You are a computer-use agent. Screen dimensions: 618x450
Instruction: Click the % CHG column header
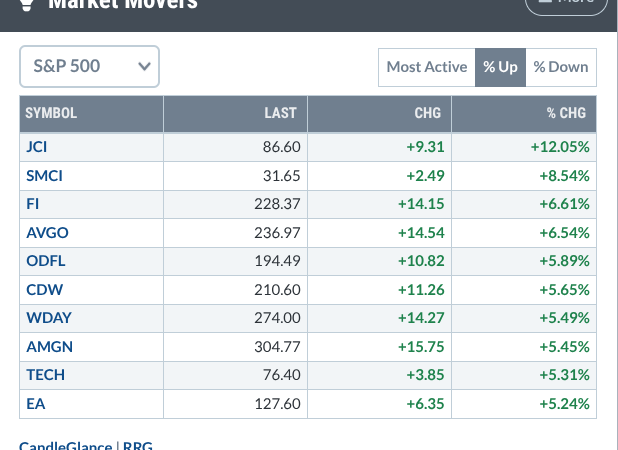[524, 113]
